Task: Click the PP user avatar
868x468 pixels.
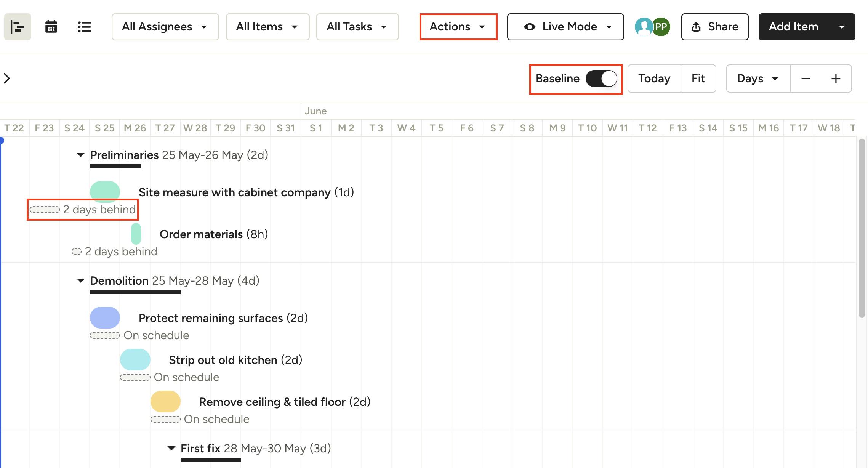Action: 661,27
